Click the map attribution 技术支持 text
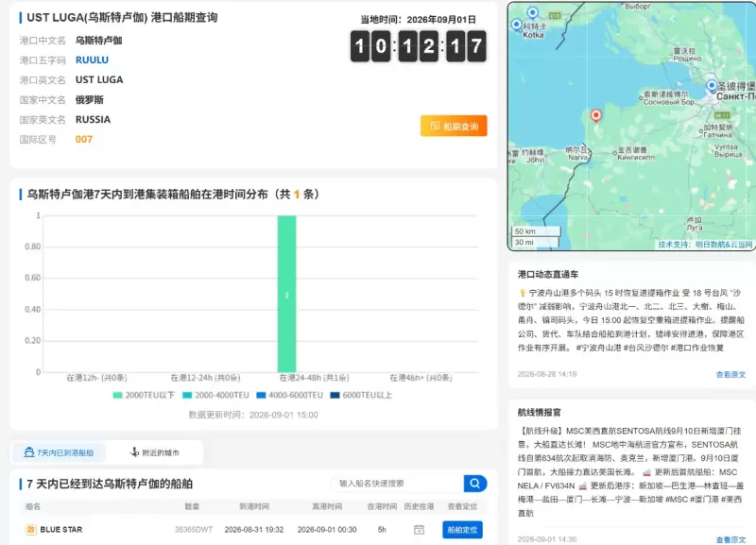This screenshot has height=545, width=756. point(705,245)
